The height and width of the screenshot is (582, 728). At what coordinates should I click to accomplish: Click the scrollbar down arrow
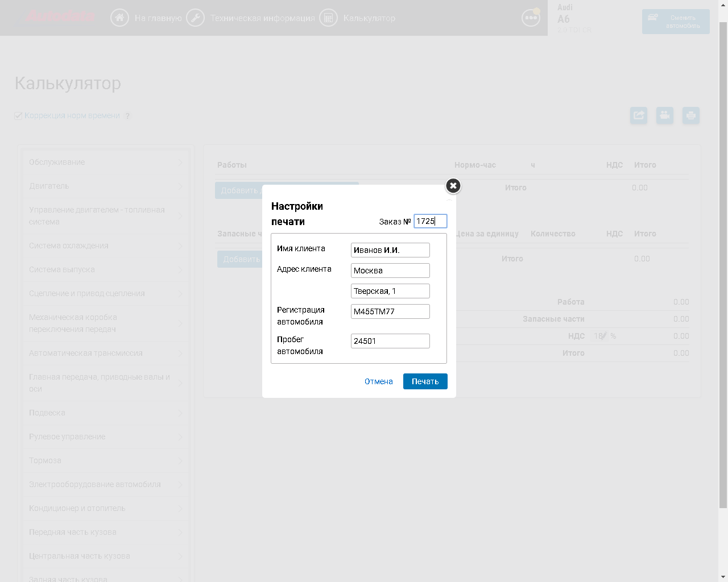[x=723, y=577]
